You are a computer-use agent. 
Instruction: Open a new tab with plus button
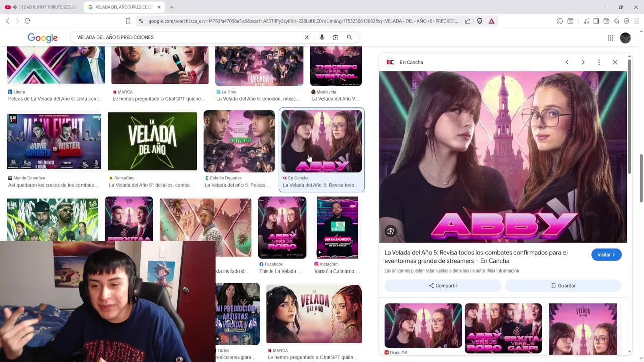[172, 7]
